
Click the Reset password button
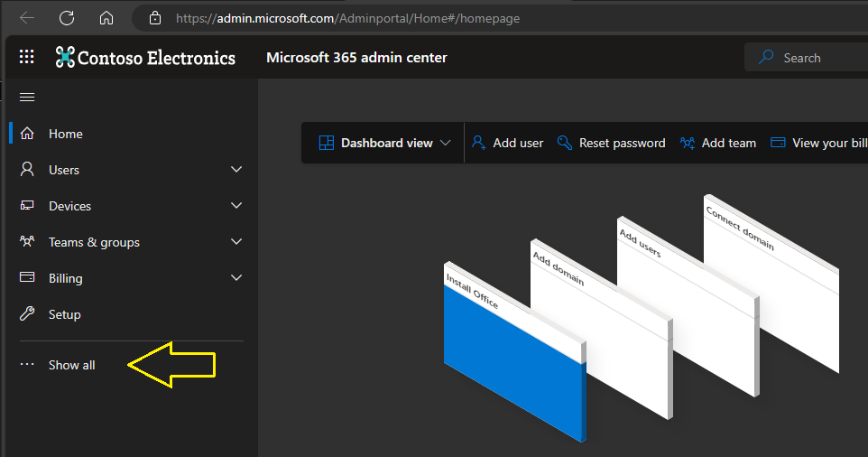[x=611, y=143]
